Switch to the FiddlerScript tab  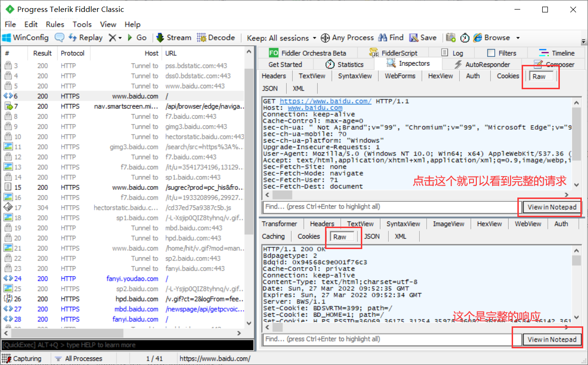pos(393,53)
